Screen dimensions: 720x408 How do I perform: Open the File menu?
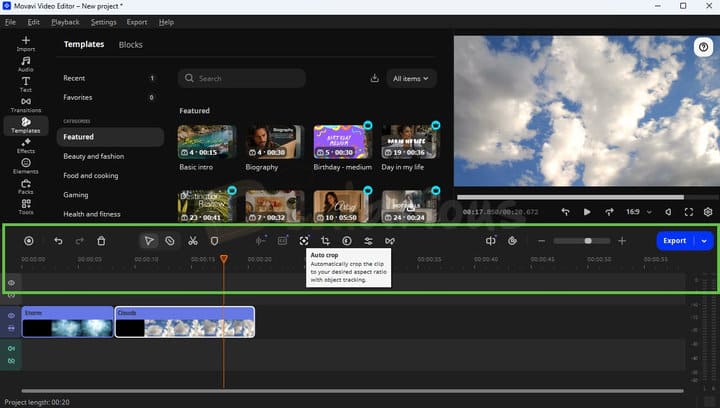[x=10, y=22]
